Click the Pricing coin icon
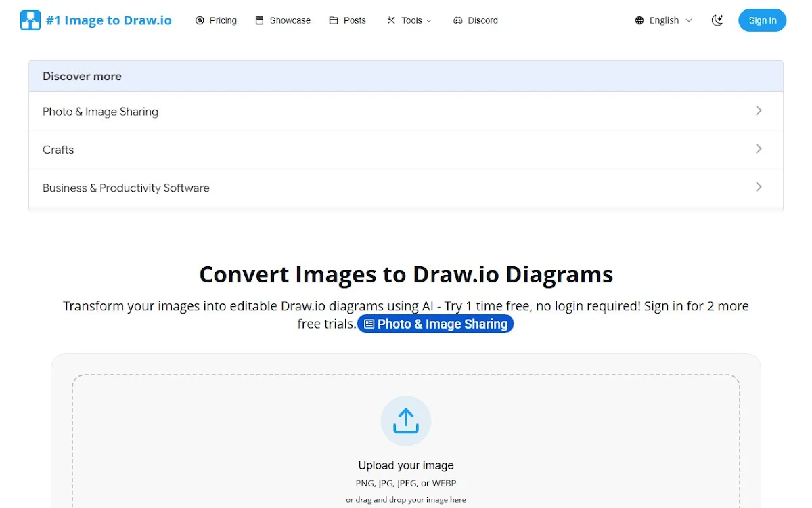Image resolution: width=812 pixels, height=508 pixels. point(200,20)
